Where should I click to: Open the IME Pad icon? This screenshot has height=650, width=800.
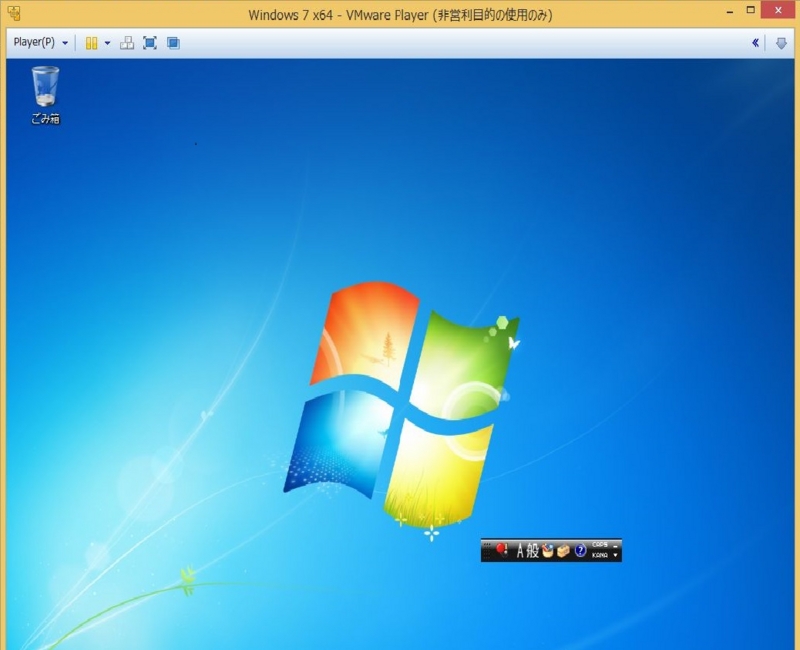(547, 551)
